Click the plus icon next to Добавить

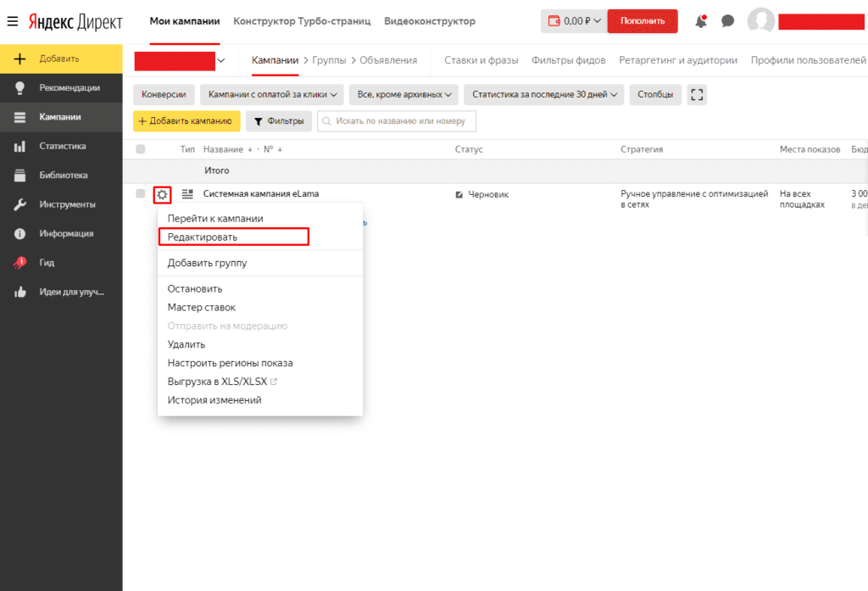pyautogui.click(x=19, y=59)
